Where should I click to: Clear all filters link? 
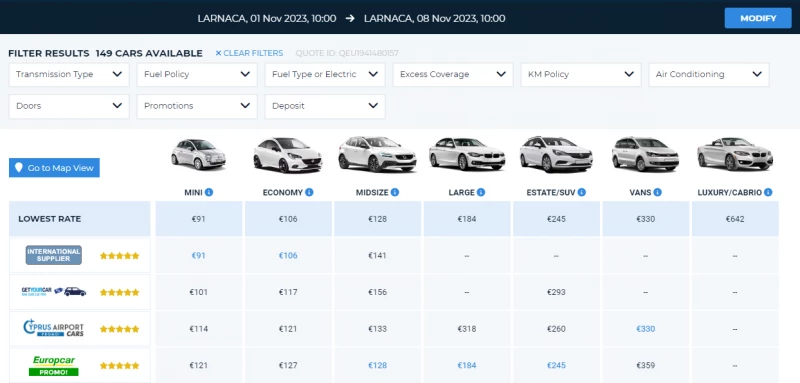coord(249,53)
